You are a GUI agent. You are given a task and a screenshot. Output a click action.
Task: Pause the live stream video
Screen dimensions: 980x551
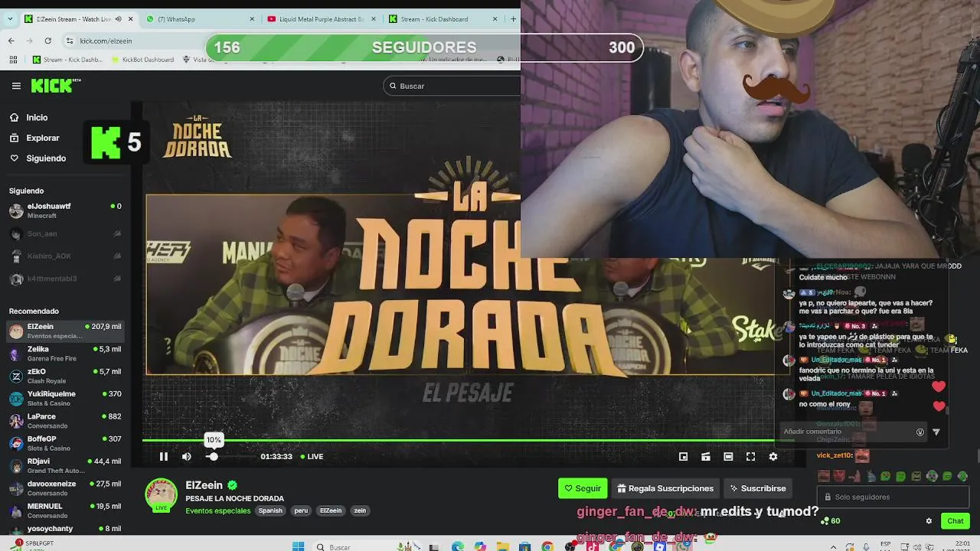pos(163,457)
